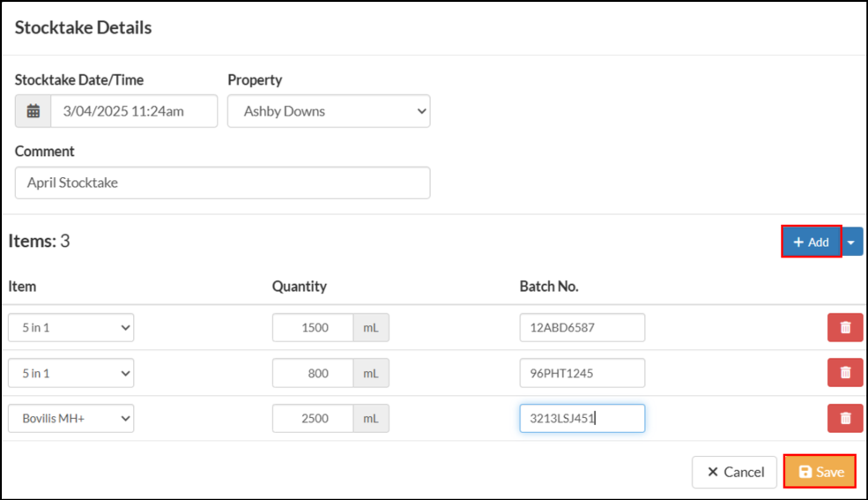Select the 800 quantity field
Image resolution: width=868 pixels, height=500 pixels.
pyautogui.click(x=313, y=373)
